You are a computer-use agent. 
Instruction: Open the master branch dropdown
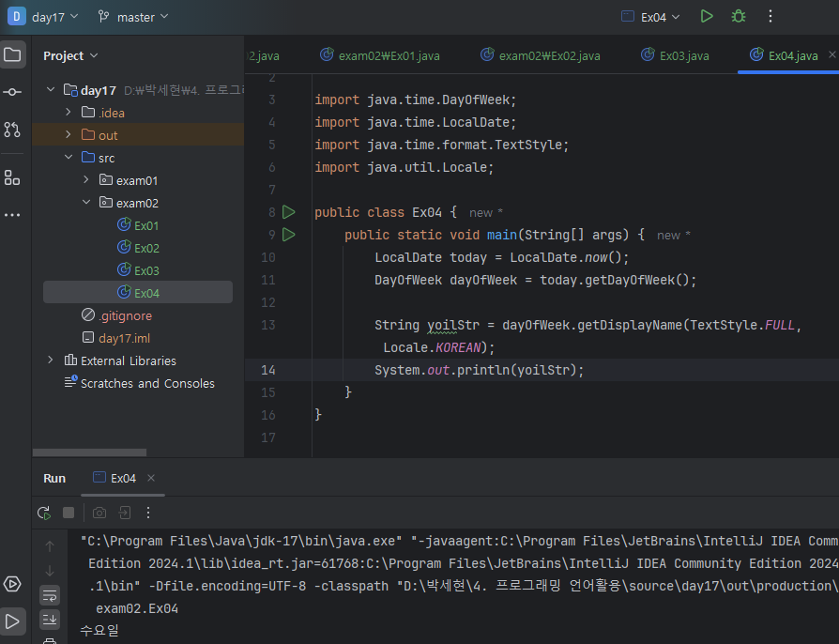133,17
